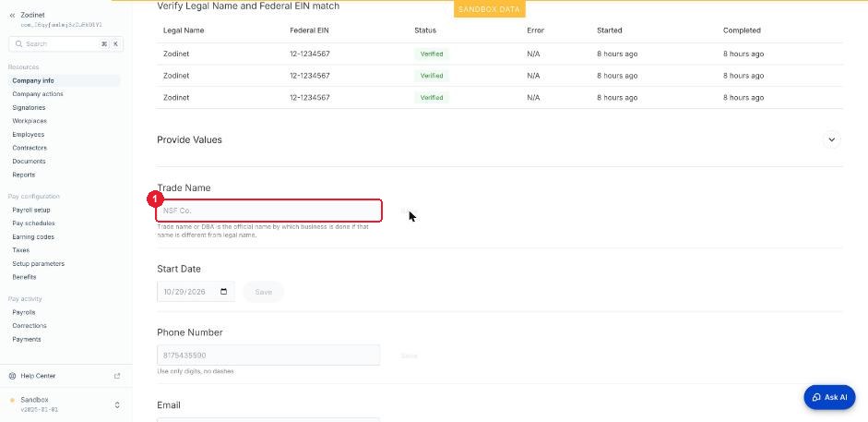Open the Payrolls page
Screen dimensions: 868x422
[24, 312]
